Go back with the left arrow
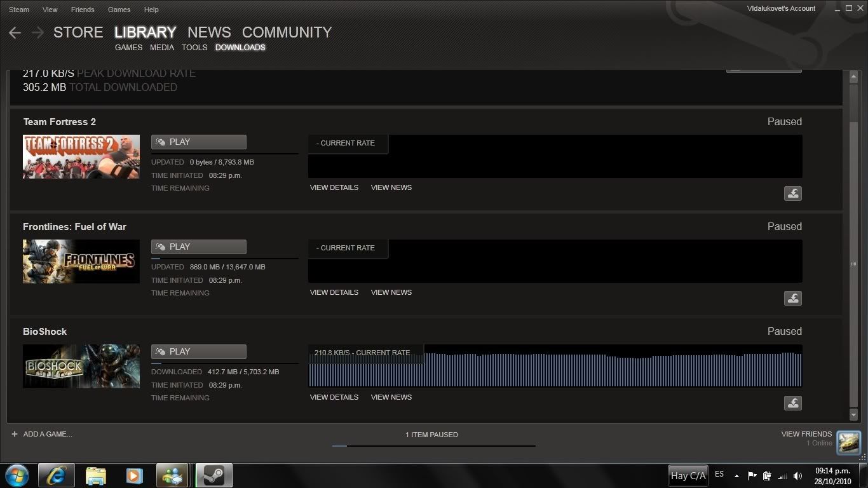This screenshot has width=868, height=488. pyautogui.click(x=15, y=32)
